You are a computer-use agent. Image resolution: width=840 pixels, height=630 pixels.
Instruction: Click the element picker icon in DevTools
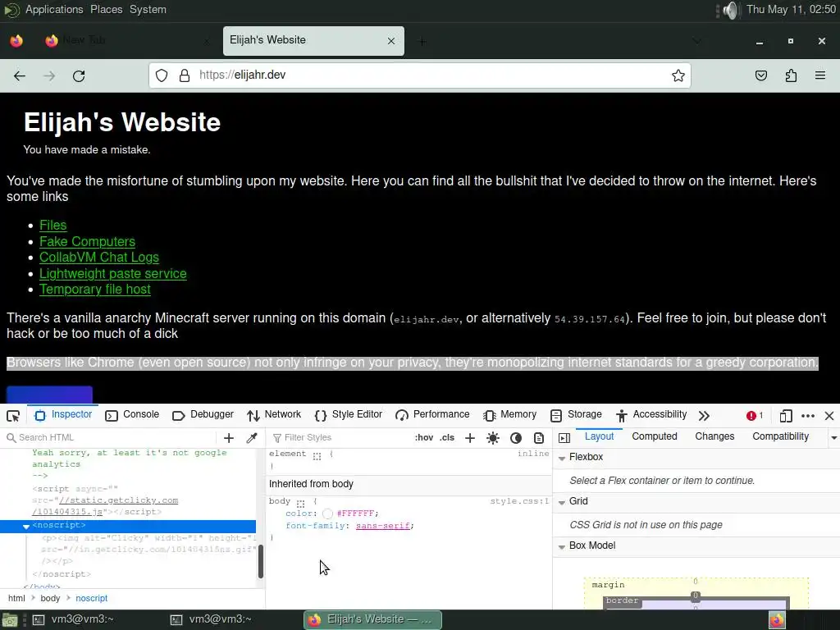coord(13,416)
